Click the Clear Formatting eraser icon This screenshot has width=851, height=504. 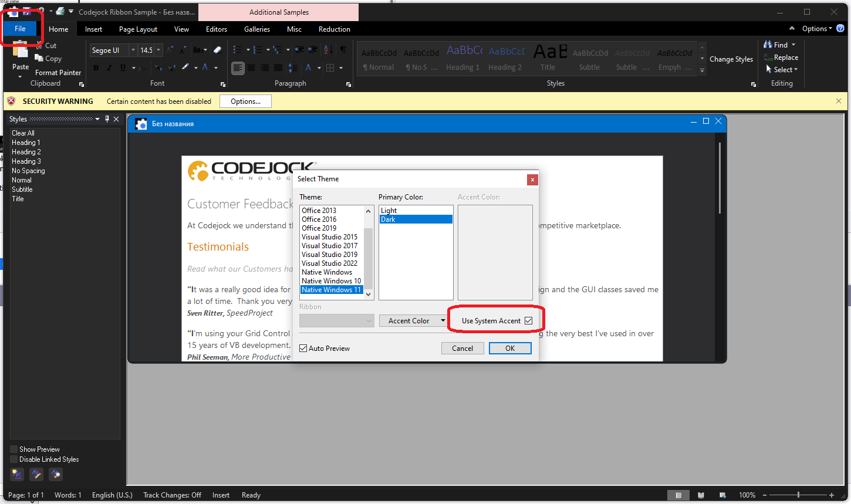point(217,50)
